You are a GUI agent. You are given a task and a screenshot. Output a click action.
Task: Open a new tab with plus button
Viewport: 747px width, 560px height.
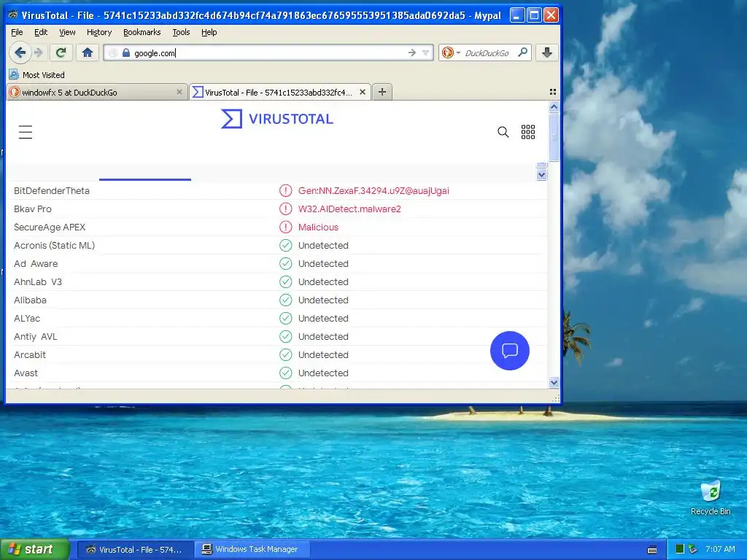coord(382,92)
